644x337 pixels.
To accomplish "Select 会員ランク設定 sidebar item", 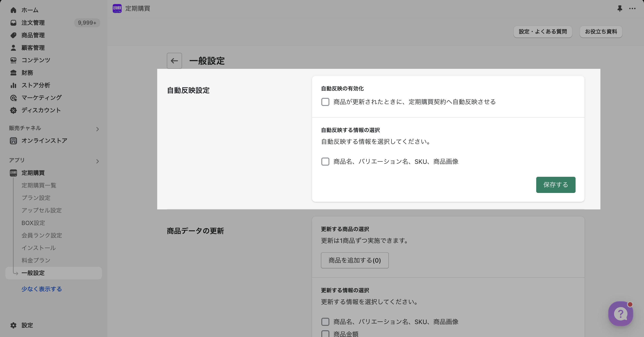I will click(x=42, y=235).
